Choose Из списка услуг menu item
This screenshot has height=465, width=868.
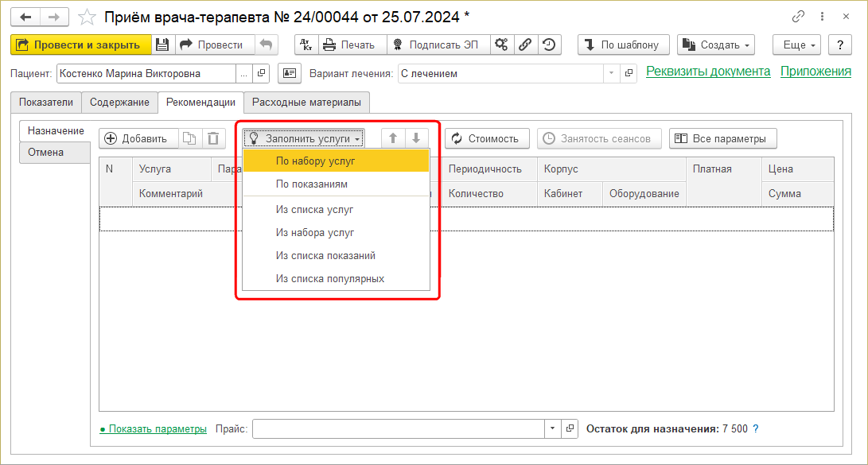[336, 210]
